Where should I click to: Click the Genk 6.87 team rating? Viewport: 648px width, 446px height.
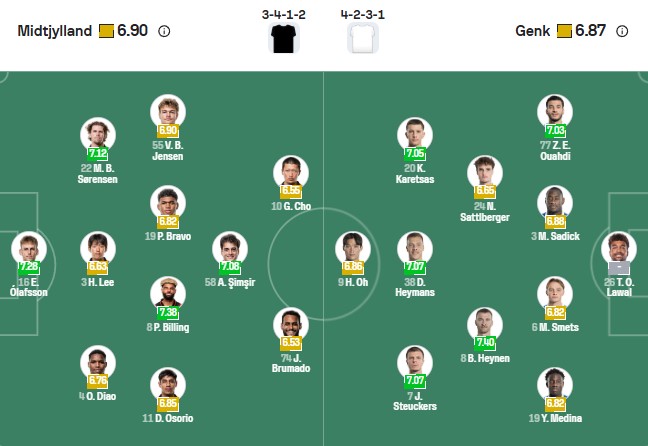point(590,31)
